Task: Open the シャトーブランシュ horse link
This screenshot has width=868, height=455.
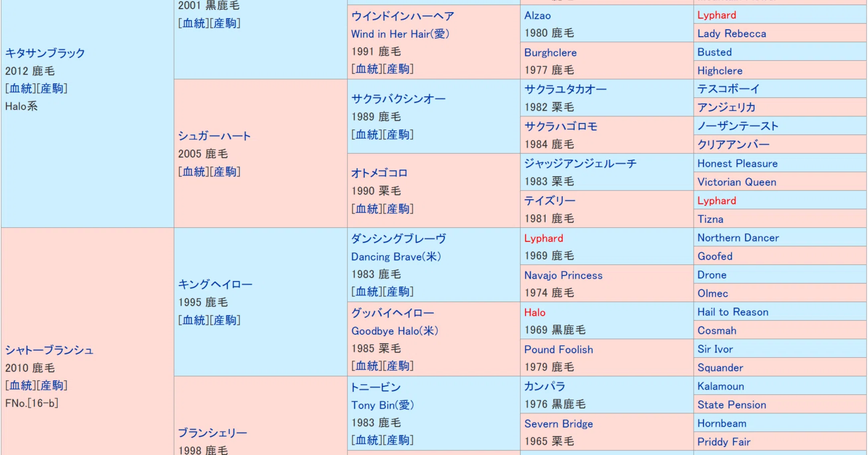Action: coord(49,350)
